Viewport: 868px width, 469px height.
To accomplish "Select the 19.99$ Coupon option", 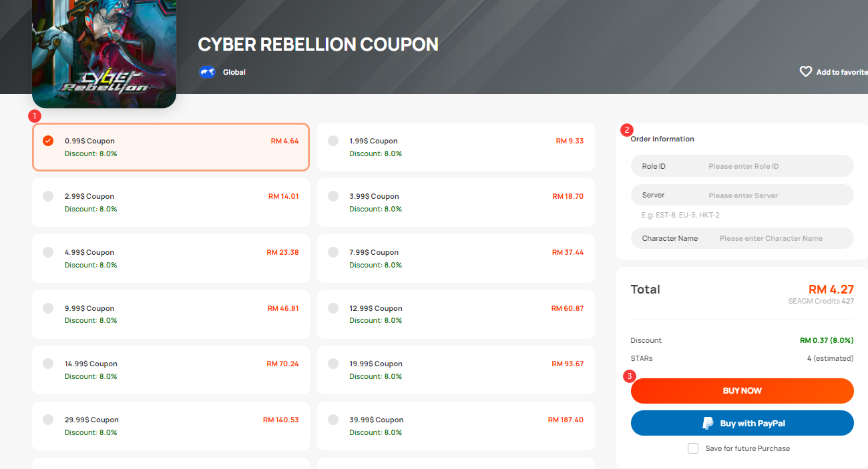I will tap(455, 370).
